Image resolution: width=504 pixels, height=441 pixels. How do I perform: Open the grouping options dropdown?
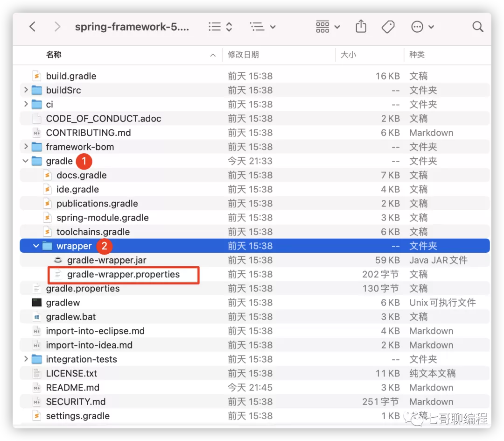[263, 27]
